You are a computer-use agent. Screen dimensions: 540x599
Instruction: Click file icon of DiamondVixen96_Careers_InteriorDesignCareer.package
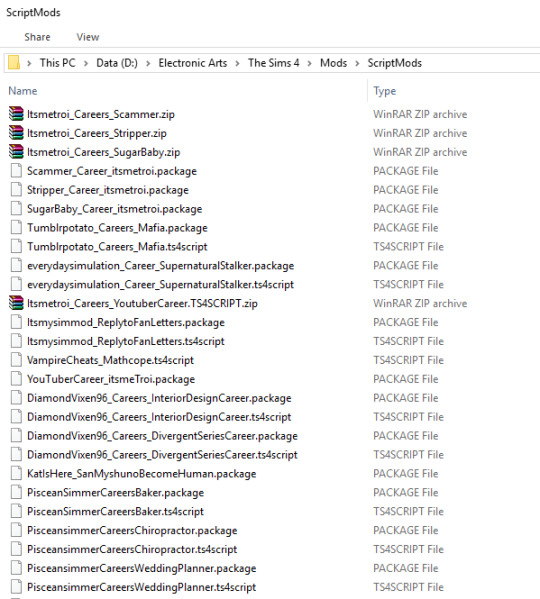tap(16, 398)
